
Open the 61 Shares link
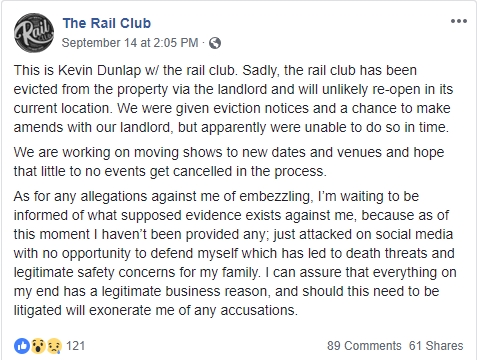coord(436,346)
